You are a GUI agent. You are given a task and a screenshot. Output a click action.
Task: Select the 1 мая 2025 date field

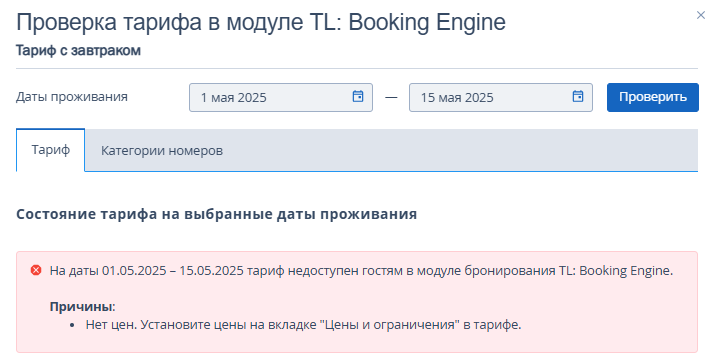pos(281,97)
